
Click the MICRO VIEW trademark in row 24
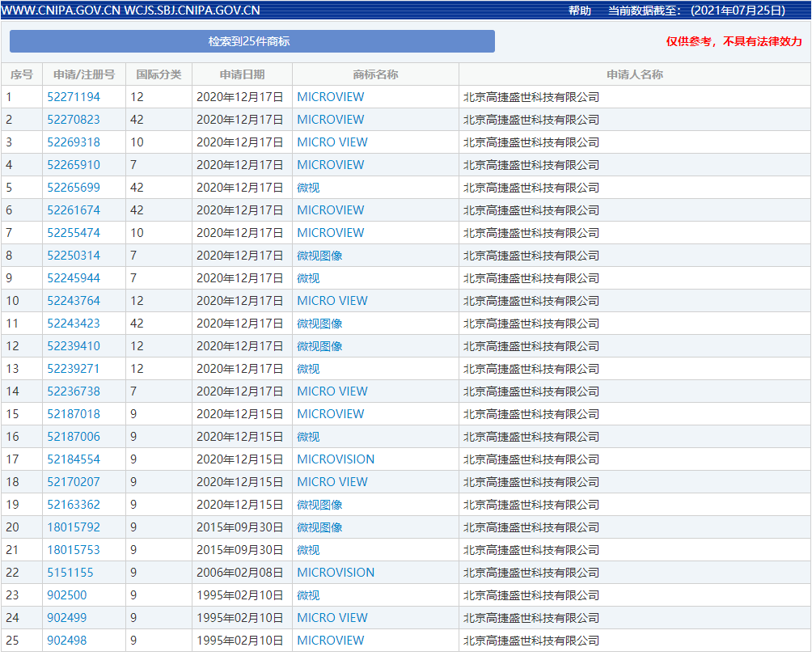pos(332,618)
